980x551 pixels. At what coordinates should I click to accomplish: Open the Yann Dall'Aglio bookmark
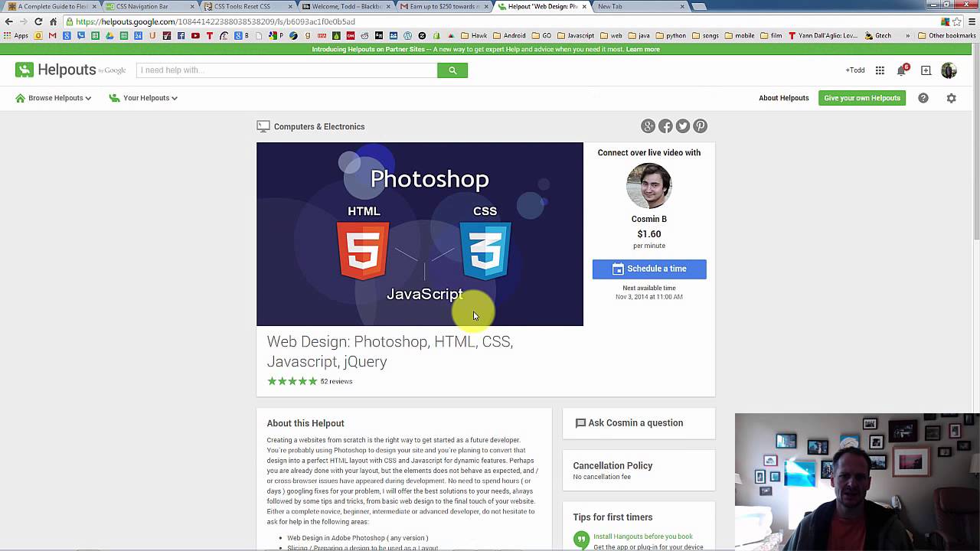click(822, 35)
